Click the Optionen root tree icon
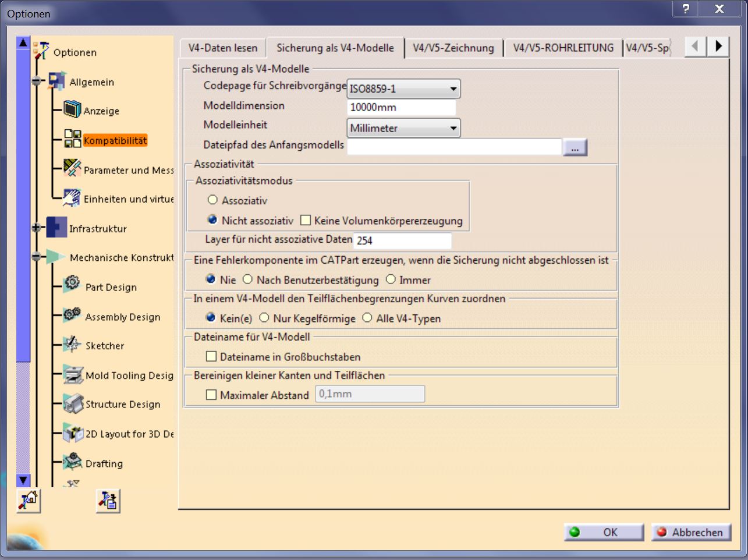The width and height of the screenshot is (748, 560). (x=41, y=51)
